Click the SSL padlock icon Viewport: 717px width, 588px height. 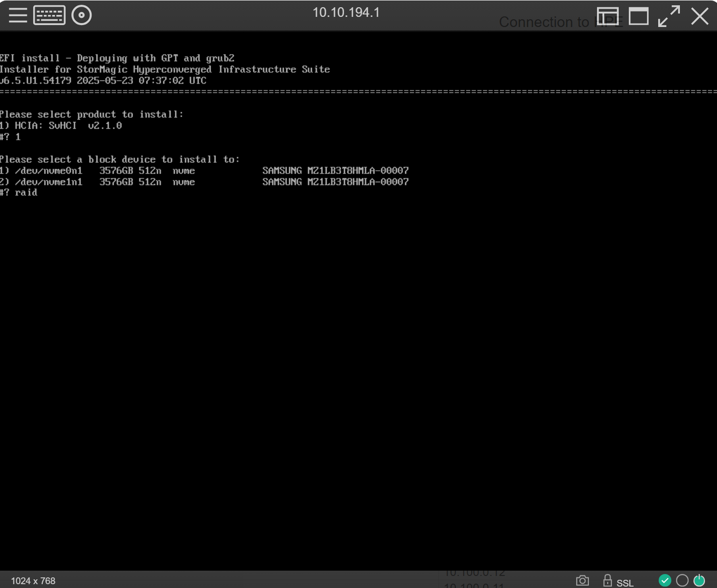tap(608, 580)
